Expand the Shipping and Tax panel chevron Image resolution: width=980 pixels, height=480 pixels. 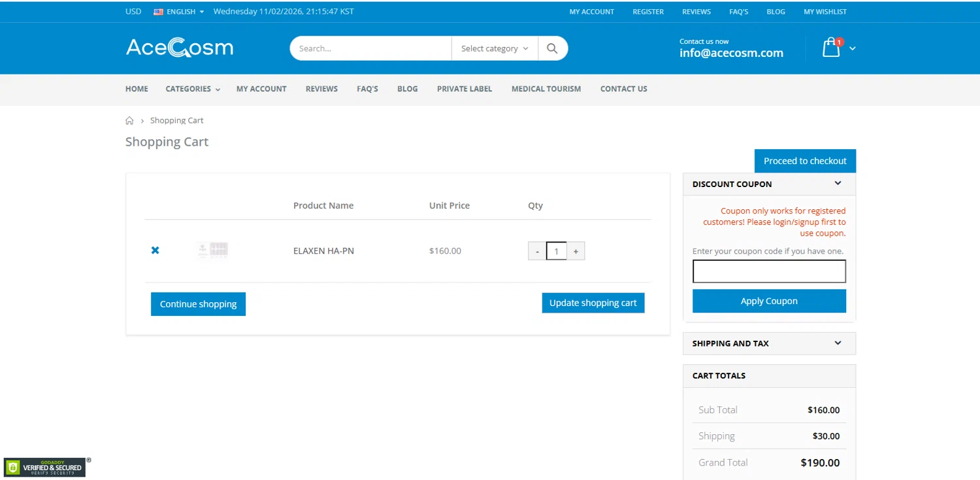(x=838, y=343)
